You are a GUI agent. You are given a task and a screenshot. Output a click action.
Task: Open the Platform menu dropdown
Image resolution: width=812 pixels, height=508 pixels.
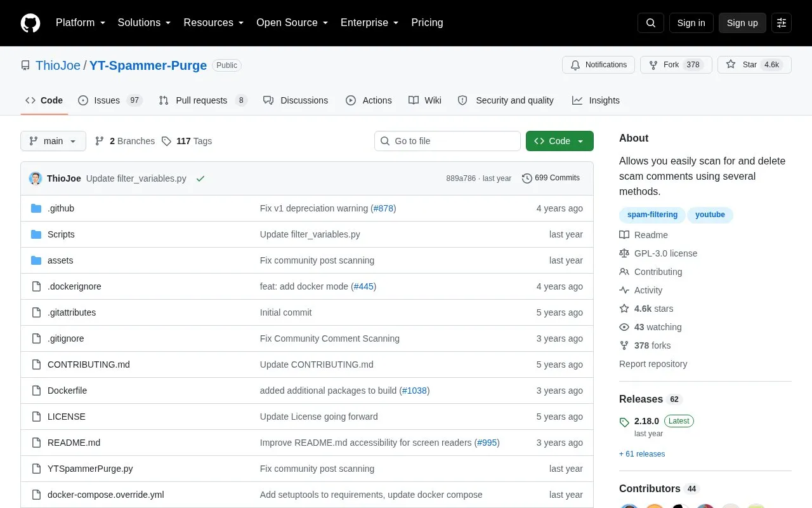[81, 23]
